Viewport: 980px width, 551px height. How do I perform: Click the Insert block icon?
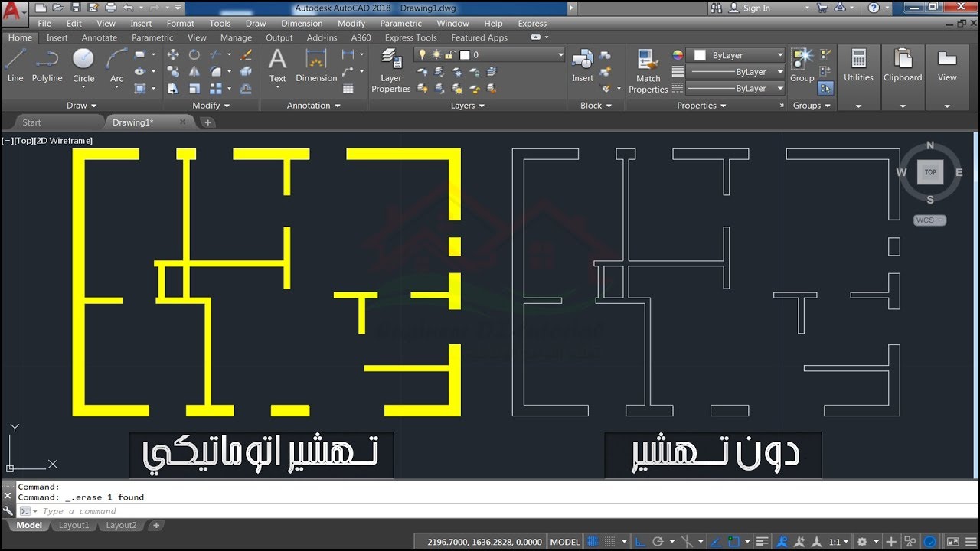click(x=583, y=65)
